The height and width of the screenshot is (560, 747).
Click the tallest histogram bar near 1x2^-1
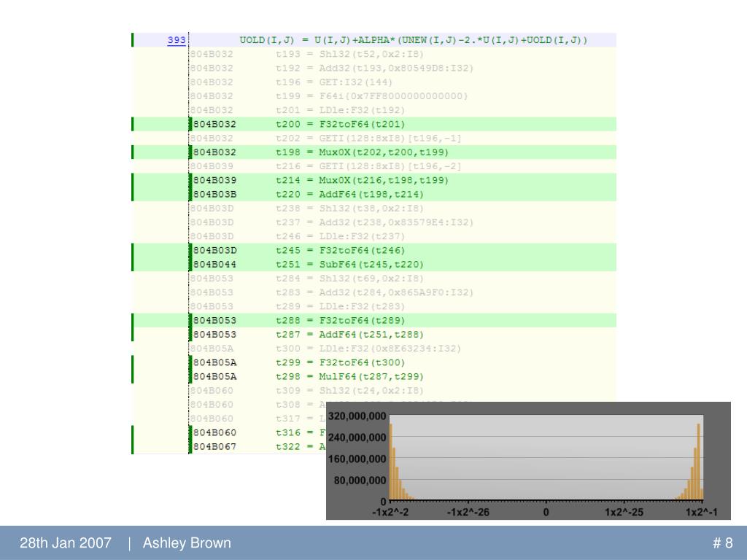click(x=699, y=461)
